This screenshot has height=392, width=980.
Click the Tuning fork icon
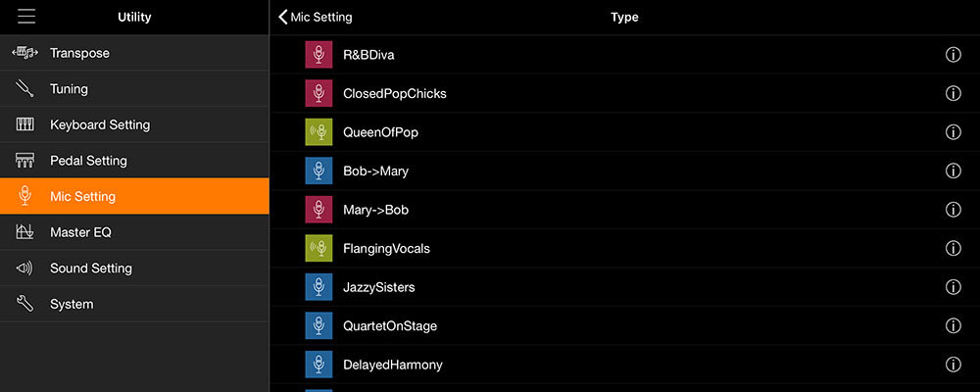25,89
